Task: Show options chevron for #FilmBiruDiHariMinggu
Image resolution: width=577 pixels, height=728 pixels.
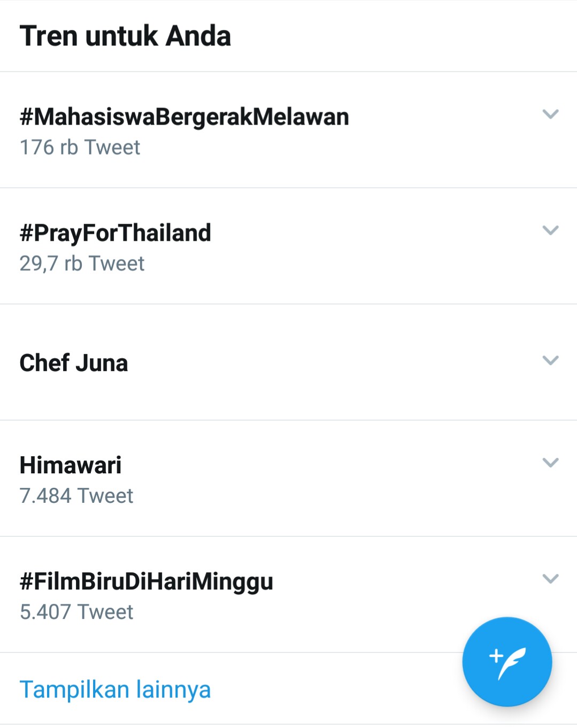Action: click(x=550, y=578)
